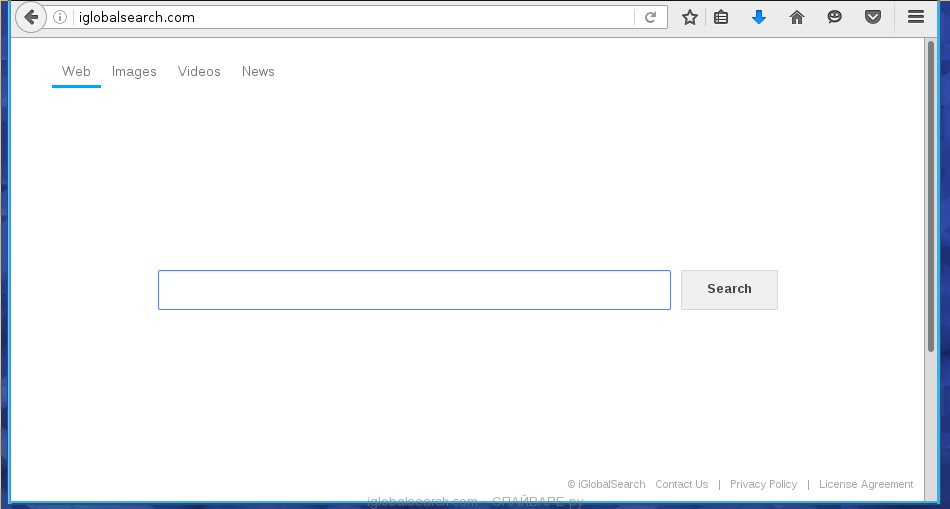The width and height of the screenshot is (950, 509).
Task: Switch to the News tab
Action: (x=258, y=72)
